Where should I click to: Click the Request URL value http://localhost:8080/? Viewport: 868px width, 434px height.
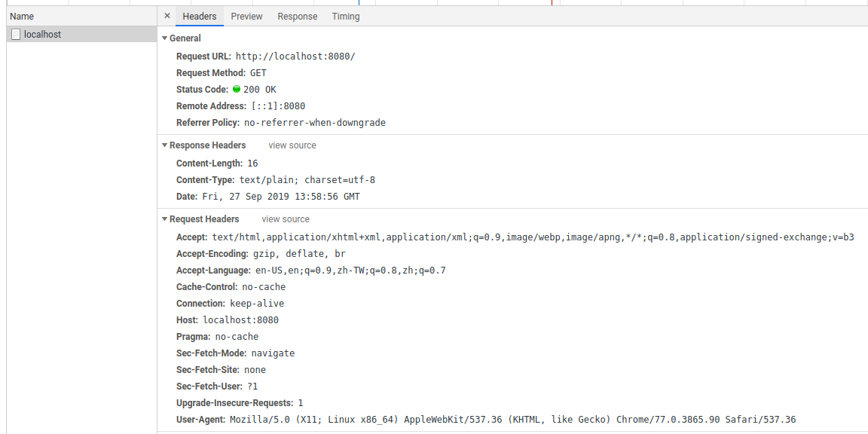[295, 57]
